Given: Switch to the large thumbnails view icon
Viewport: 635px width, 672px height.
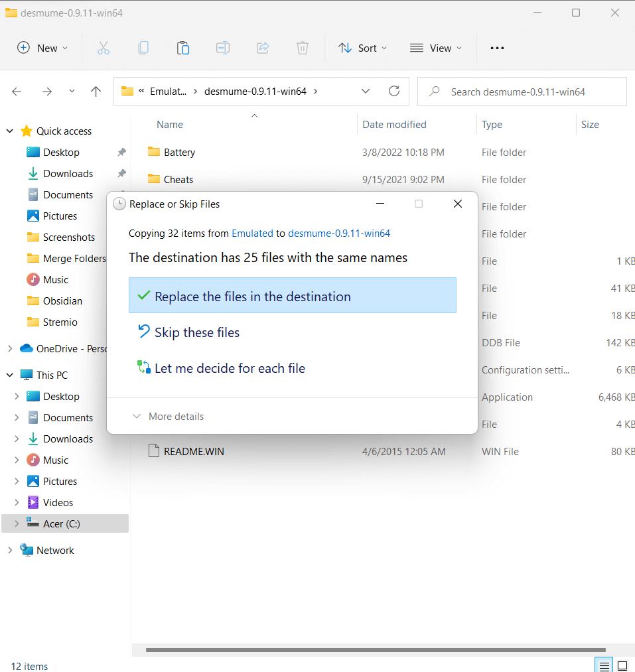Looking at the screenshot, I should [x=622, y=665].
